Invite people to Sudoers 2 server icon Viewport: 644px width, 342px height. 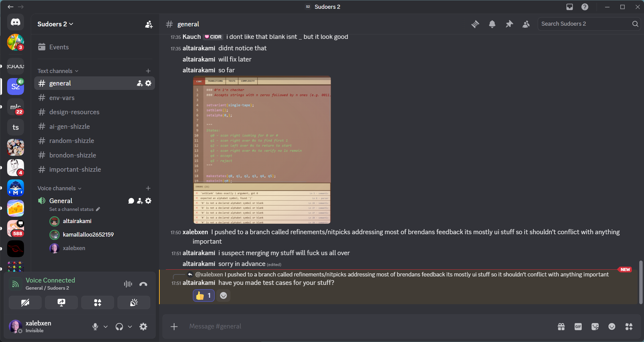[149, 24]
